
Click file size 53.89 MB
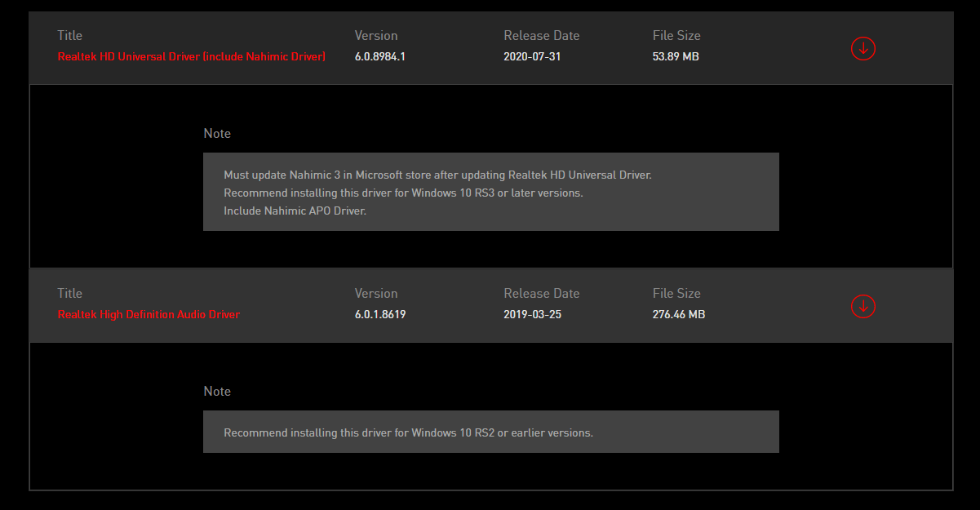676,56
